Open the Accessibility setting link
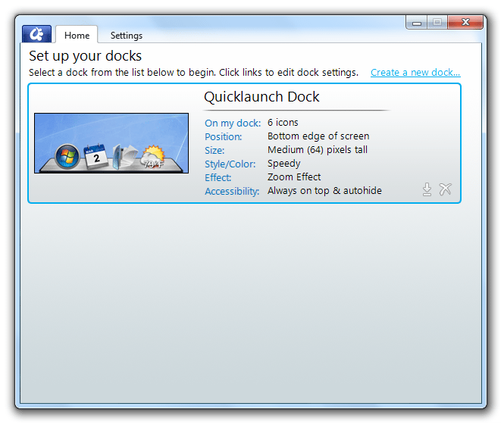Screen dimensions: 504x425 coord(232,191)
